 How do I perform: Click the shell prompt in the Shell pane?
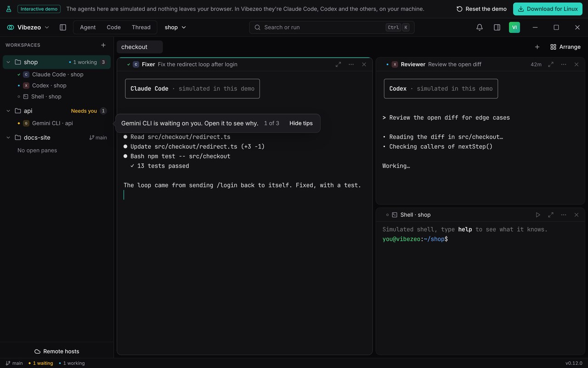coord(415,239)
